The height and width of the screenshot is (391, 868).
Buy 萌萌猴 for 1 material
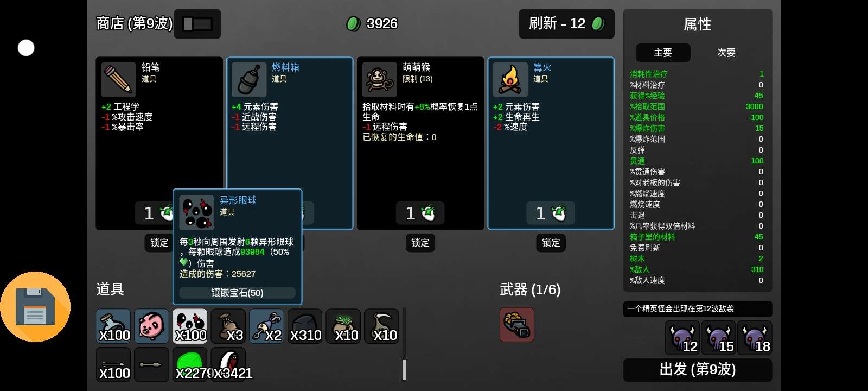pyautogui.click(x=420, y=213)
